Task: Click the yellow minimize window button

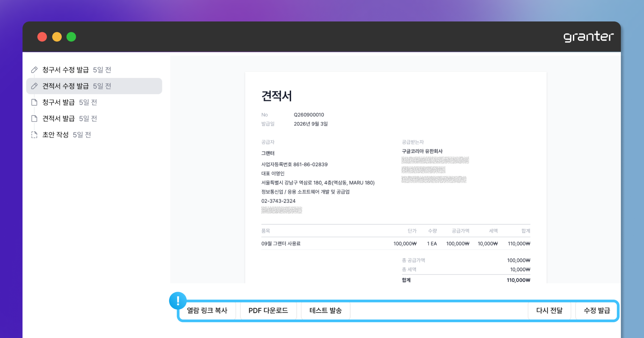Action: click(x=57, y=37)
